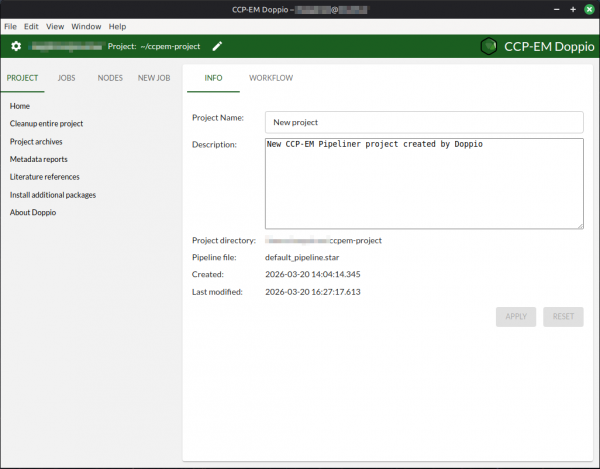Click inside the Description text area
The image size is (600, 469).
click(x=424, y=183)
